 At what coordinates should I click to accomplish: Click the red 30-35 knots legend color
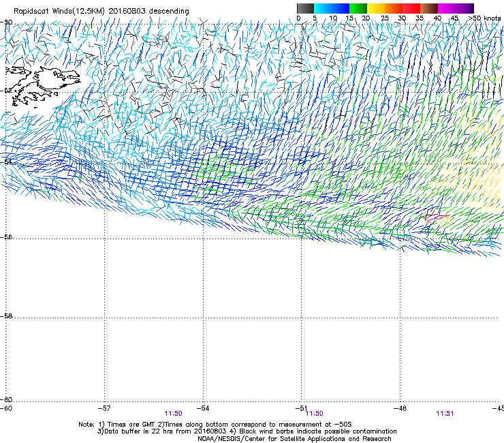coord(411,8)
